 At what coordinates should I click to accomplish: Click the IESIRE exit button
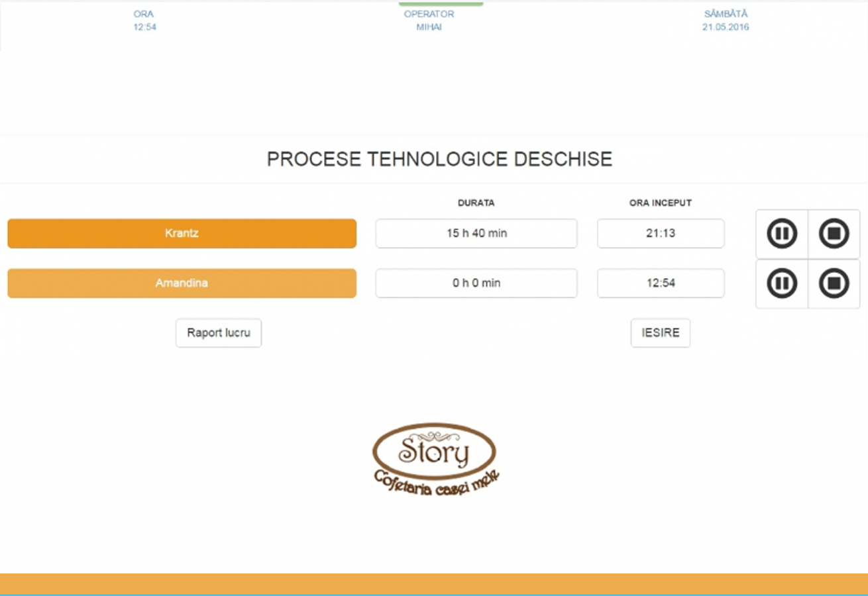point(661,333)
